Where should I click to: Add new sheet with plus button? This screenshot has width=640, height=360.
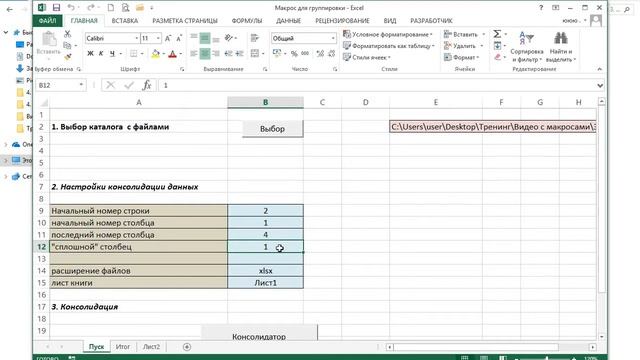point(187,347)
